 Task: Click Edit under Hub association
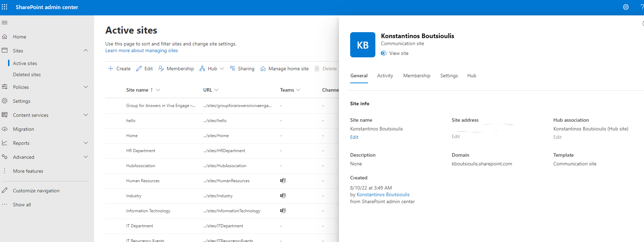point(558,137)
